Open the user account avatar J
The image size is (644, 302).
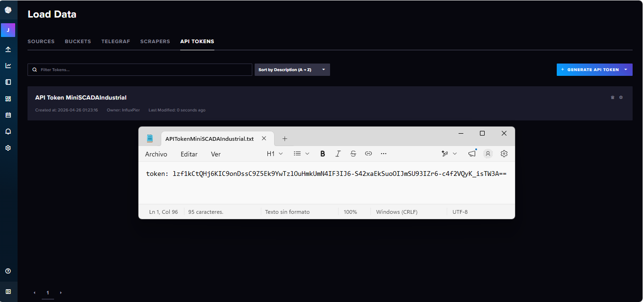tap(8, 30)
